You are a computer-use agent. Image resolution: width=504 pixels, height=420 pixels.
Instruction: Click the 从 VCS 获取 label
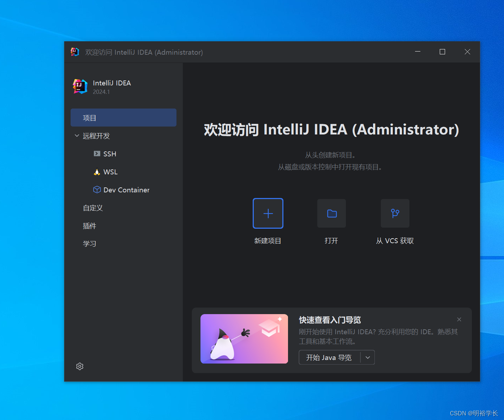click(395, 241)
